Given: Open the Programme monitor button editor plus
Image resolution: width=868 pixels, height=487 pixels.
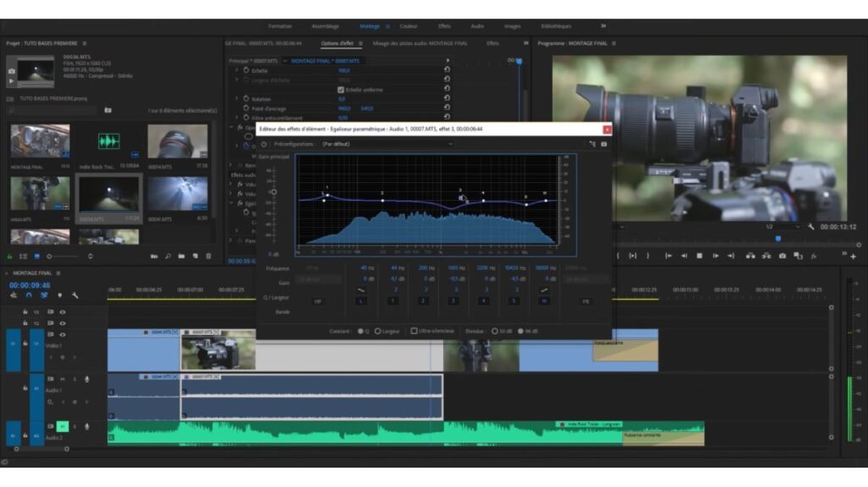Looking at the screenshot, I should click(853, 257).
